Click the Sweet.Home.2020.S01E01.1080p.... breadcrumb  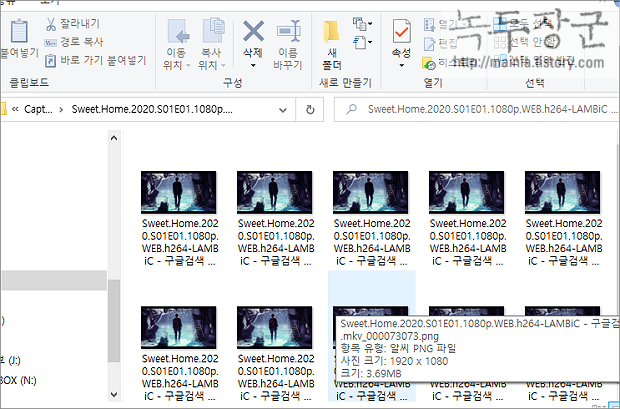tap(152, 109)
